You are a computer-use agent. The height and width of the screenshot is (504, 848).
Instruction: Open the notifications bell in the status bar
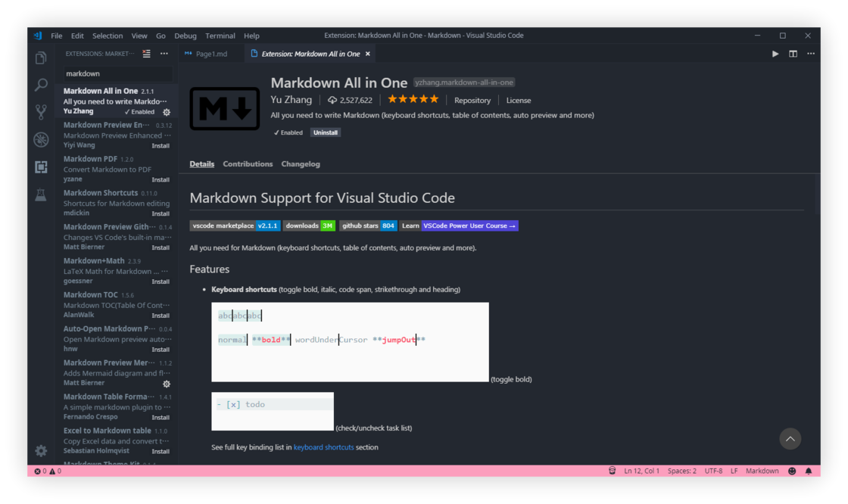coord(808,470)
